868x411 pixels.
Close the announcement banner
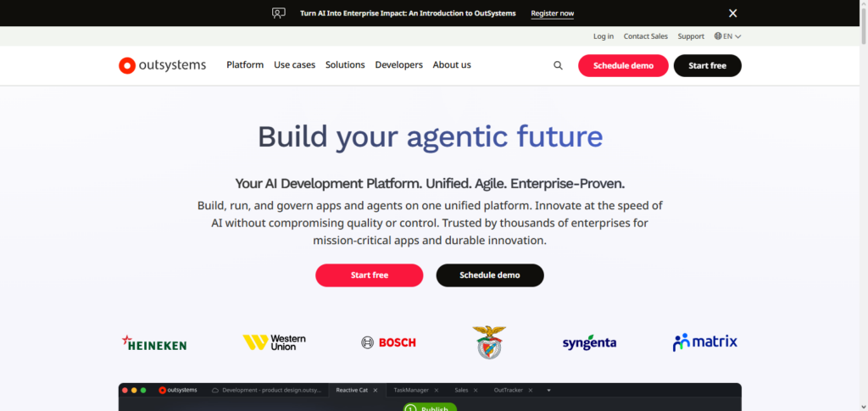(x=732, y=14)
